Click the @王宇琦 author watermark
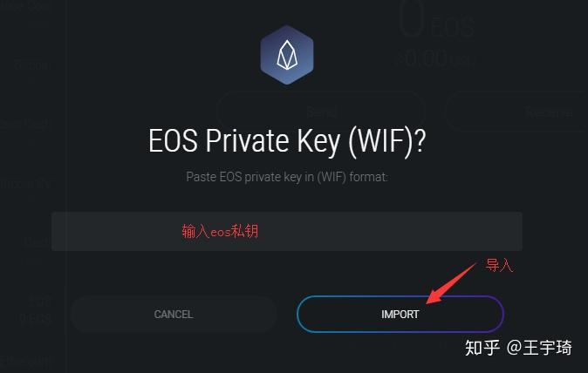The height and width of the screenshot is (373, 588). point(539,348)
